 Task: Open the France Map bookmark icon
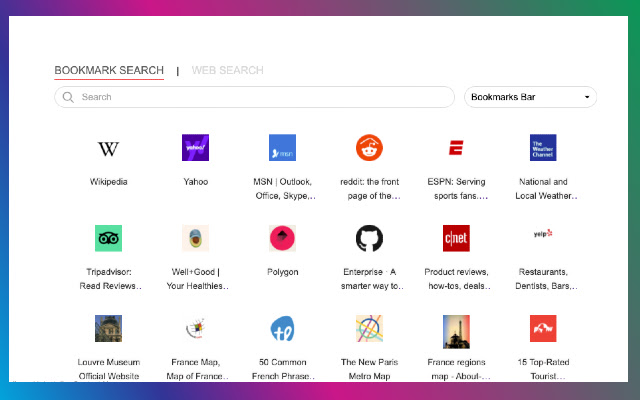[x=196, y=329]
